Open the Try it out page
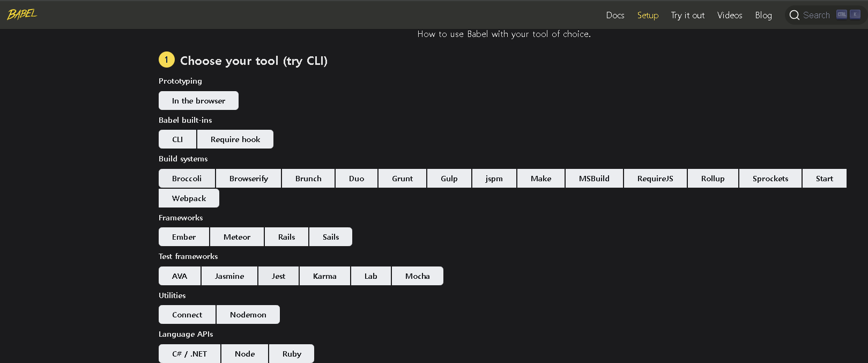This screenshot has width=868, height=363. 688,15
